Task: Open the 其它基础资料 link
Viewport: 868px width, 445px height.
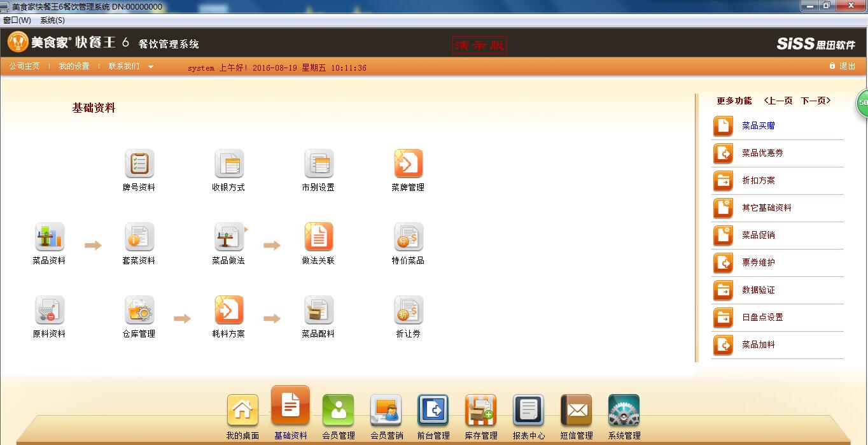Action: click(767, 208)
